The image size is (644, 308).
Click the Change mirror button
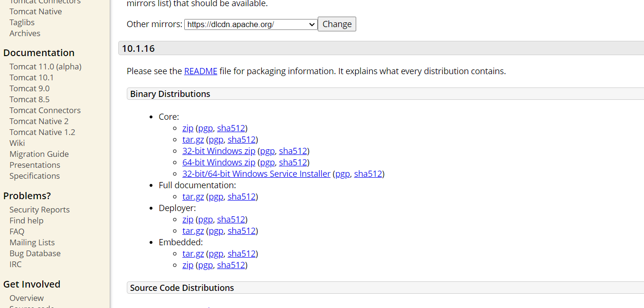[x=337, y=24]
